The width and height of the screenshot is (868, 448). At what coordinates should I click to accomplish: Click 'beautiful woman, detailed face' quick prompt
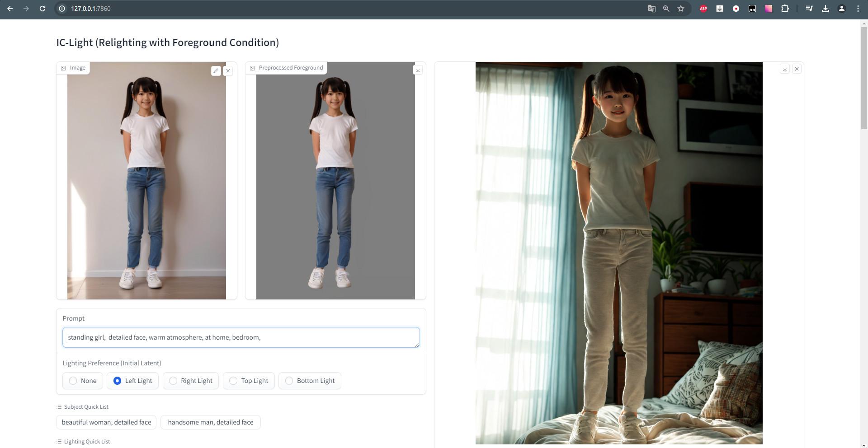click(106, 422)
